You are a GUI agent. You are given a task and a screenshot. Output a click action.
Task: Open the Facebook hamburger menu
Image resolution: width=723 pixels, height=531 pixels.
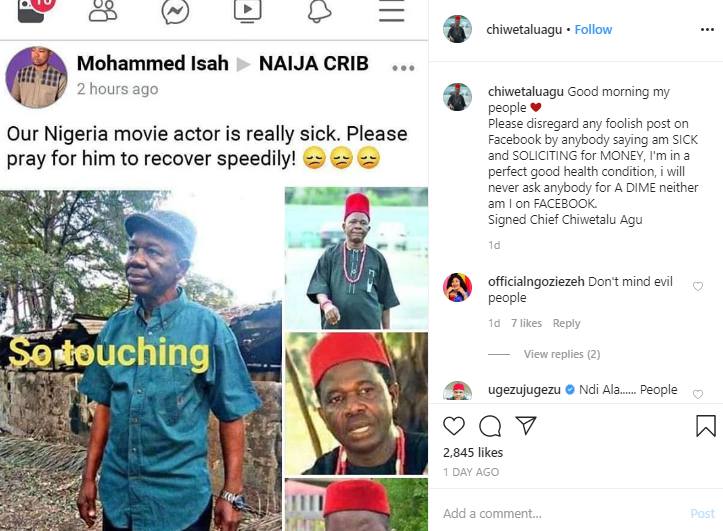pyautogui.click(x=391, y=11)
